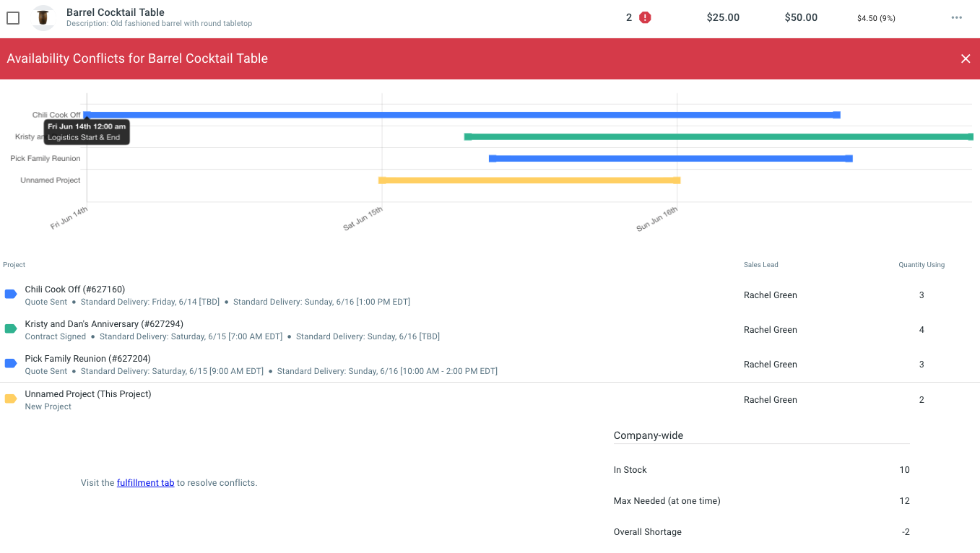Click the Chili Cook Off delivery details line
This screenshot has height=553, width=980.
pyautogui.click(x=217, y=302)
